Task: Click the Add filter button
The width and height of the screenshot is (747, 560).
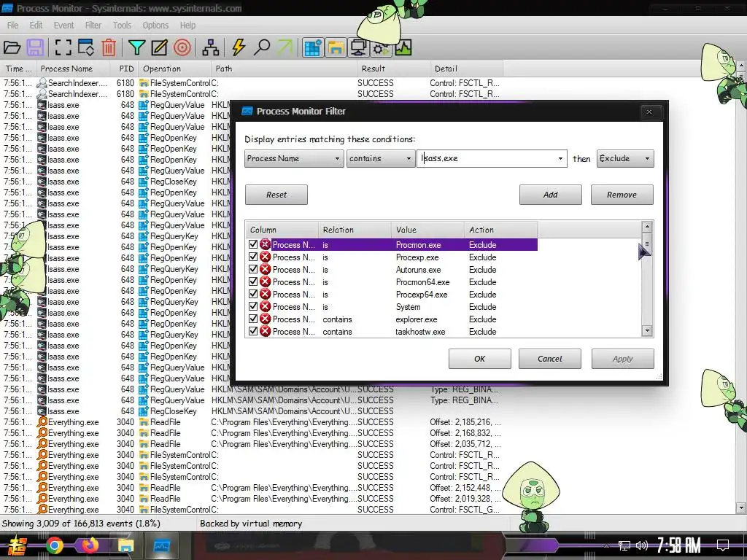Action: pyautogui.click(x=550, y=195)
